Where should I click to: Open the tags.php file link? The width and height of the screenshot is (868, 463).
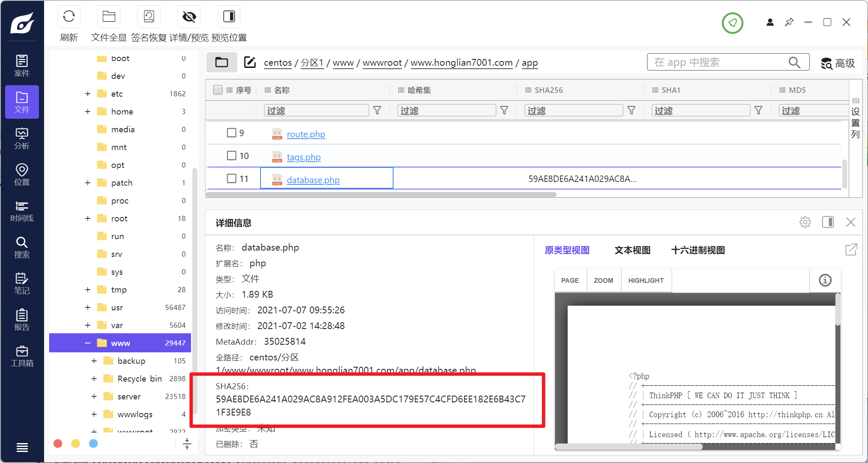304,157
